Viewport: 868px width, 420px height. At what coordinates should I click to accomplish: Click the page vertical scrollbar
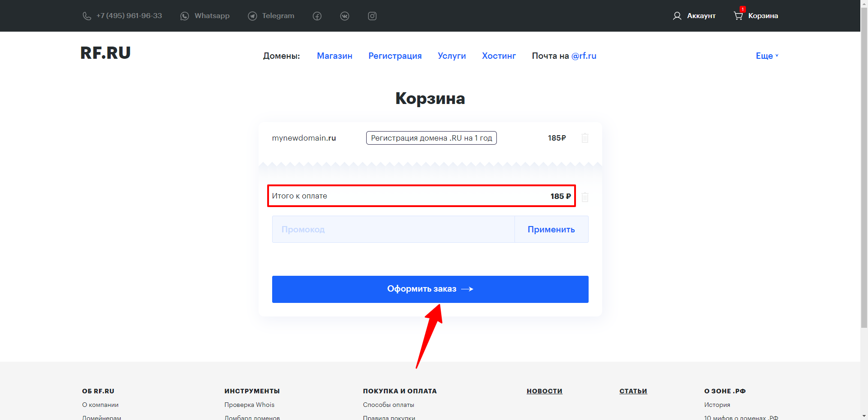[864, 181]
